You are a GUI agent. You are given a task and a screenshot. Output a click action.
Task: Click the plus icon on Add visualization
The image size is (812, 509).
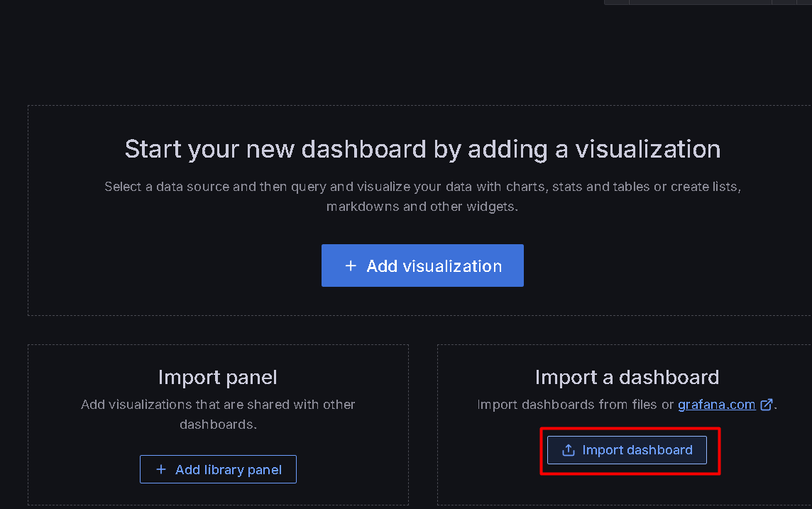click(350, 266)
